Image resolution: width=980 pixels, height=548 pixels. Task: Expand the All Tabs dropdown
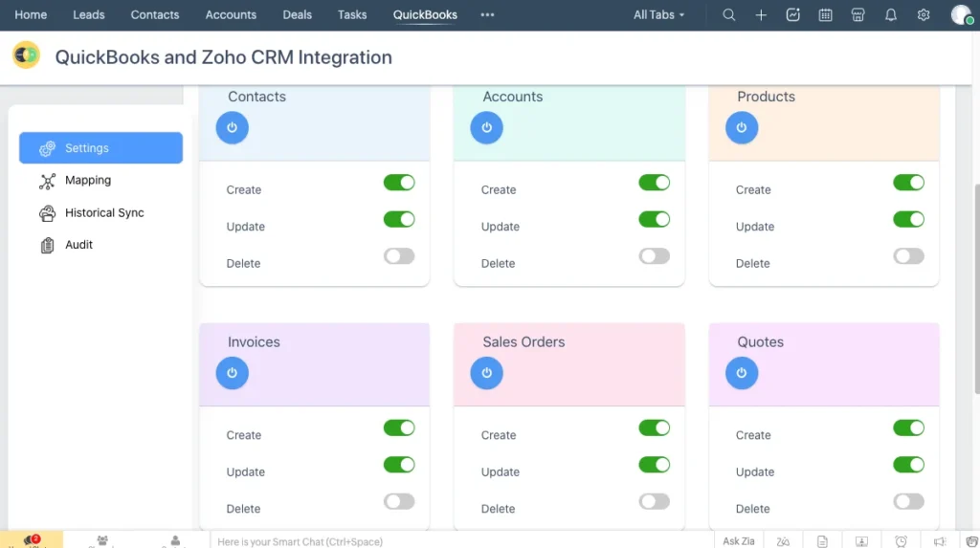pos(658,15)
